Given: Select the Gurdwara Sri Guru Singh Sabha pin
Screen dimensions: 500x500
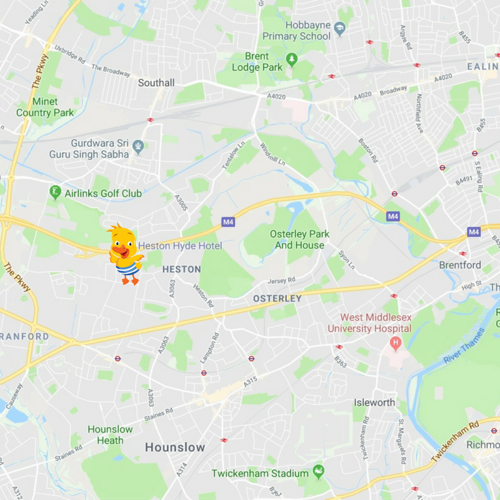Looking at the screenshot, I should [138, 147].
